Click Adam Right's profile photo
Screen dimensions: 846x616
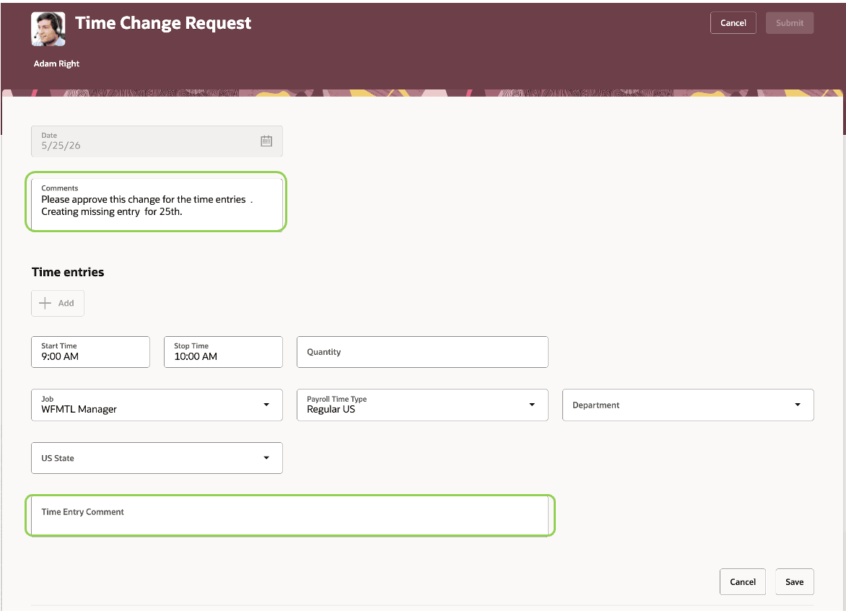(x=48, y=29)
